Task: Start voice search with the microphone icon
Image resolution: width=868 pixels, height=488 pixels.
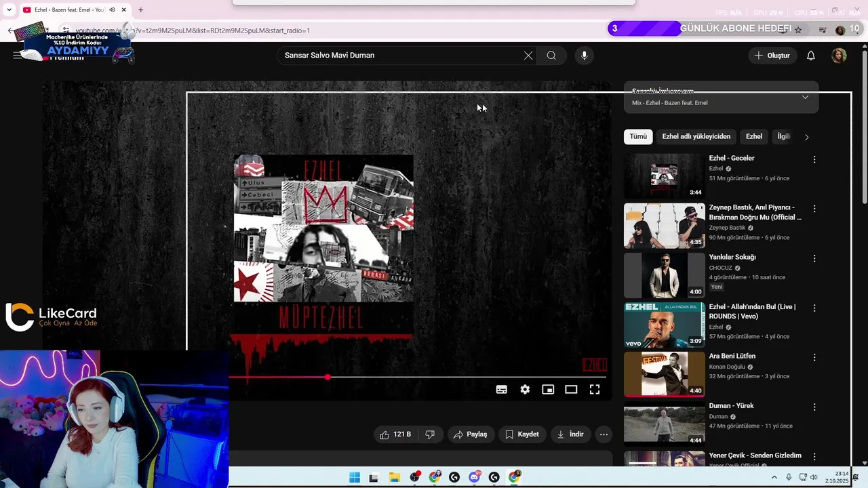Action: (585, 56)
